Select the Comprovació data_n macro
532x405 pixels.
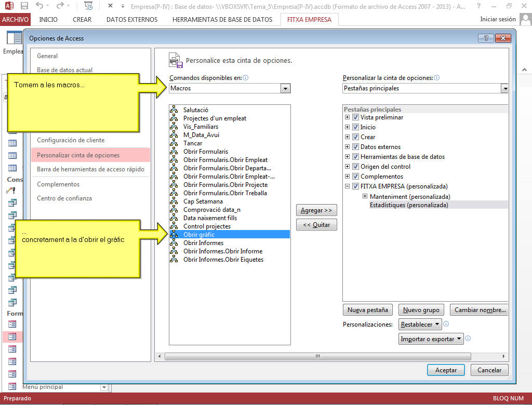tap(230, 210)
